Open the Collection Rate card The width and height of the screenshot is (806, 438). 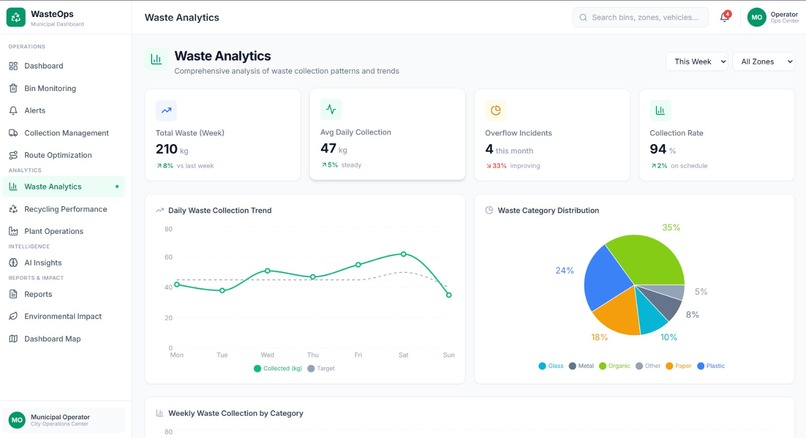tap(717, 135)
